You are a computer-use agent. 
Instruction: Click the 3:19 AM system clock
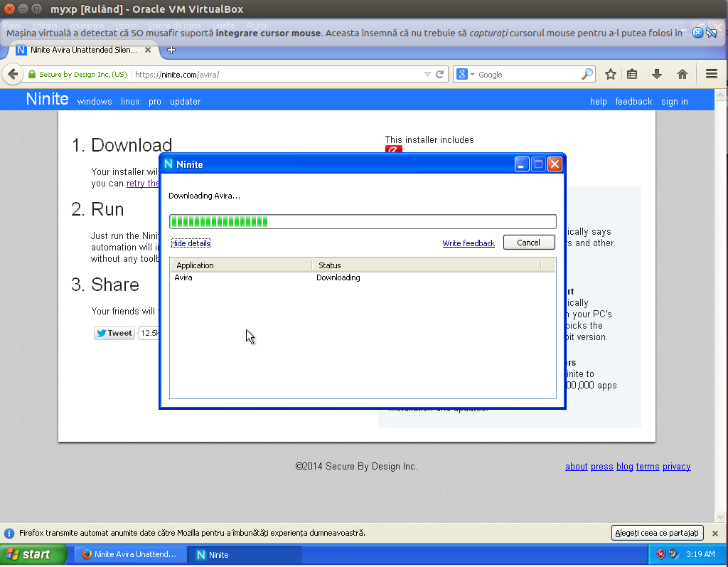pyautogui.click(x=700, y=554)
